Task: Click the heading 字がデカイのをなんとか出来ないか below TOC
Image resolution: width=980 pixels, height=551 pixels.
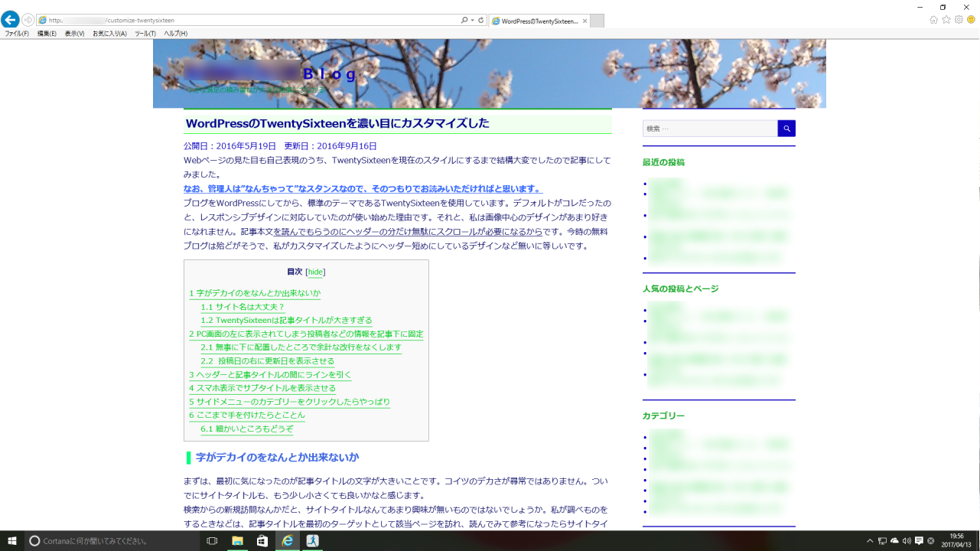Action: [277, 458]
